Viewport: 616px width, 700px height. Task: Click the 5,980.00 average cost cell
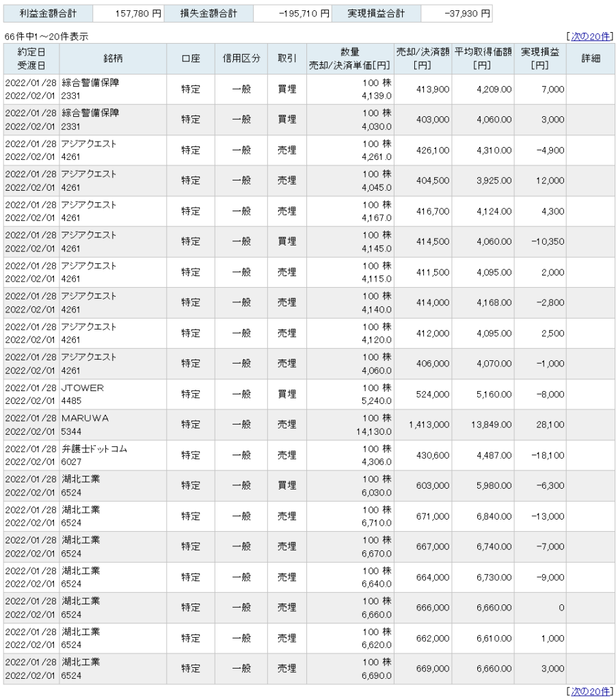click(483, 486)
